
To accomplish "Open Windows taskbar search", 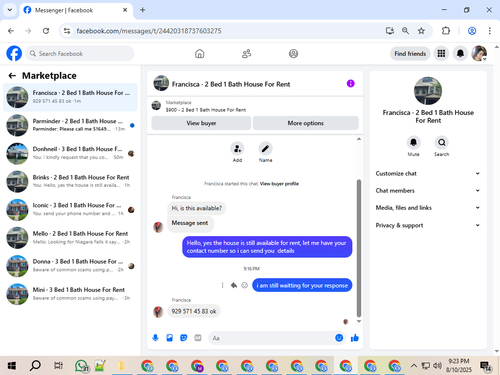I will (x=35, y=366).
